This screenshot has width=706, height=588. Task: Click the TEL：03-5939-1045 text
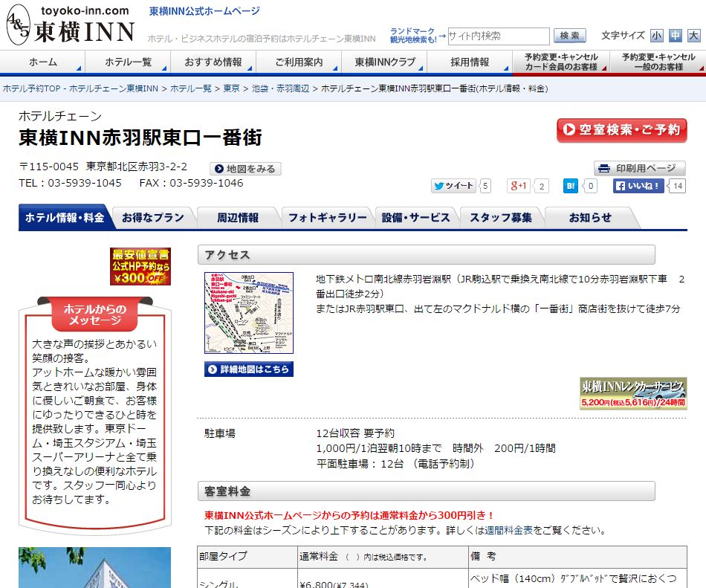[71, 184]
